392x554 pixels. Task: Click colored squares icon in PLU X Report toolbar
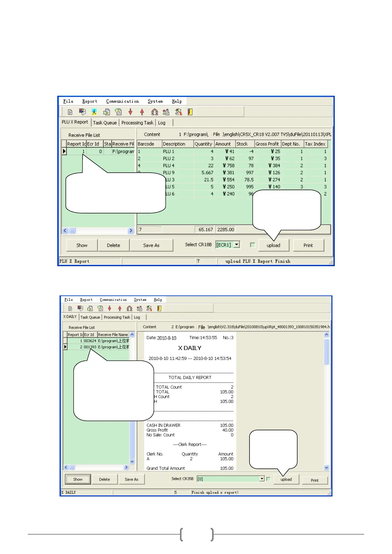[82, 112]
